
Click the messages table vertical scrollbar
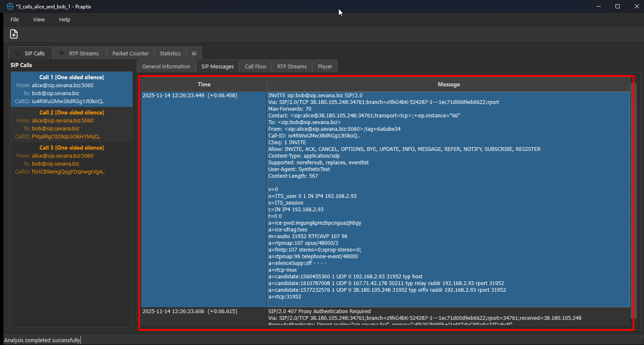click(x=634, y=201)
